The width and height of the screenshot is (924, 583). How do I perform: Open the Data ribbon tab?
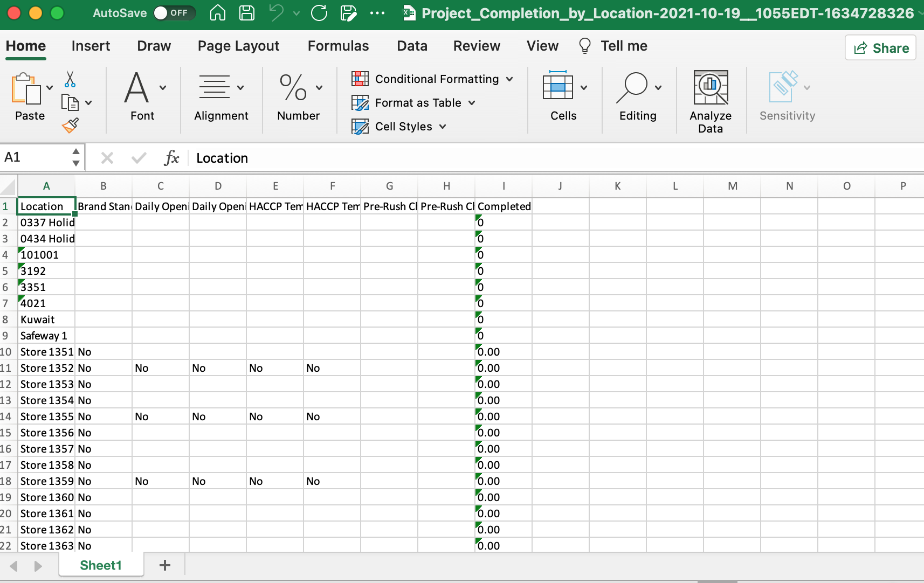tap(411, 46)
